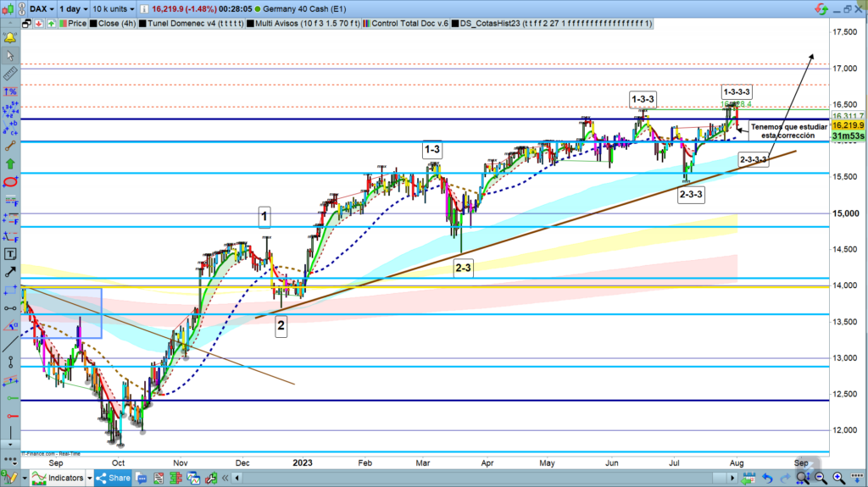Click the green up-arrow buy icon
The height and width of the screenshot is (487, 868).
click(x=10, y=163)
